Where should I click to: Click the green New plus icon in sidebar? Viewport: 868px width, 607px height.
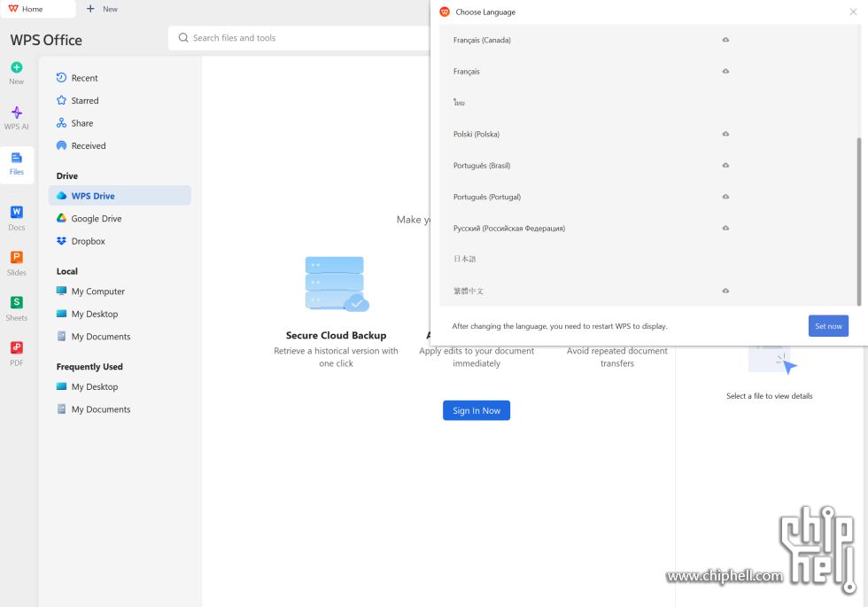[17, 67]
